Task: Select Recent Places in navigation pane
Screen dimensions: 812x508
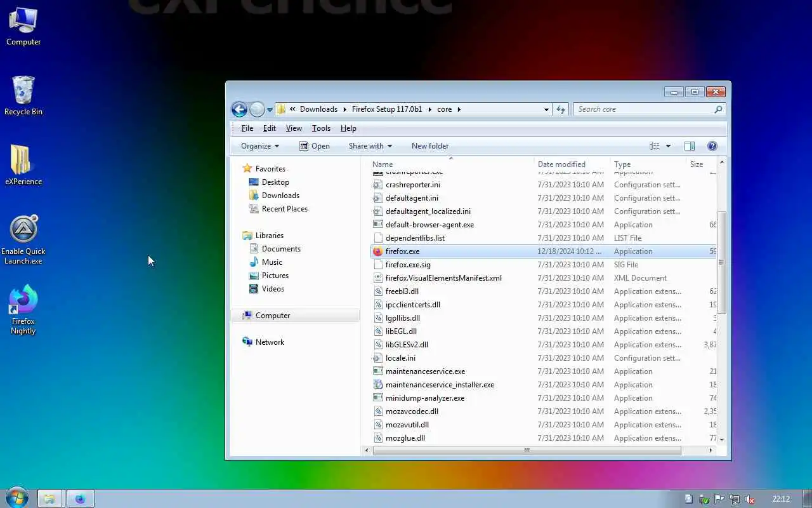Action: click(285, 209)
